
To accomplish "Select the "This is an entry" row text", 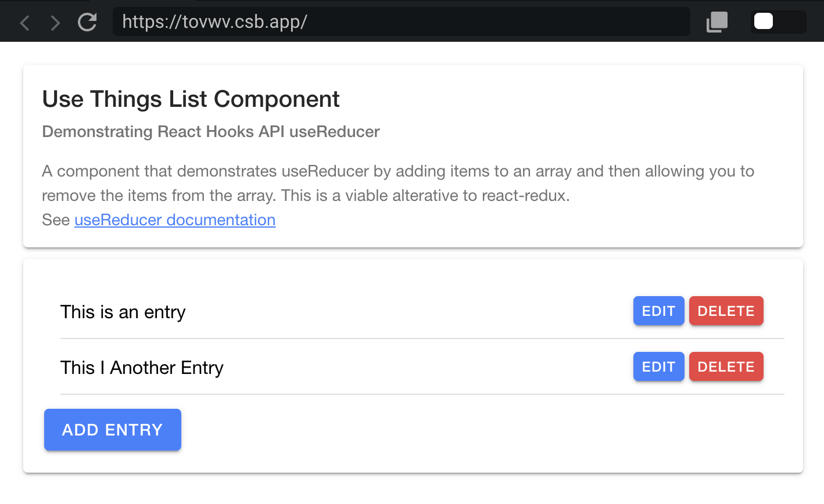I will [123, 312].
